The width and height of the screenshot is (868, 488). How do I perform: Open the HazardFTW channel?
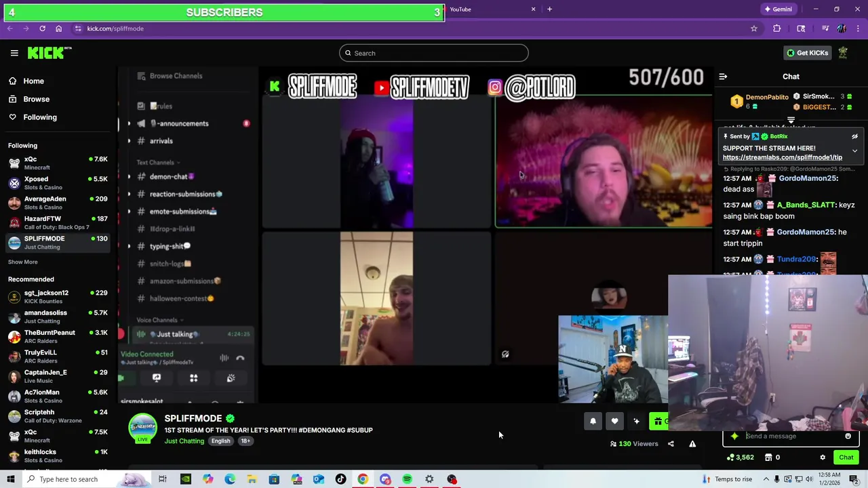[x=58, y=222]
